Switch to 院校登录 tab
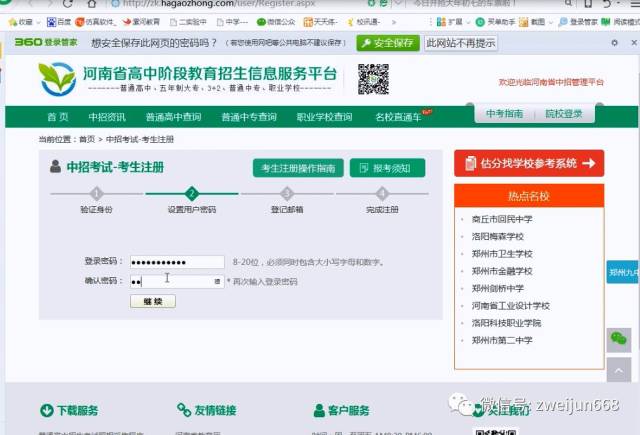Image resolution: width=640 pixels, height=435 pixels. pos(564,114)
